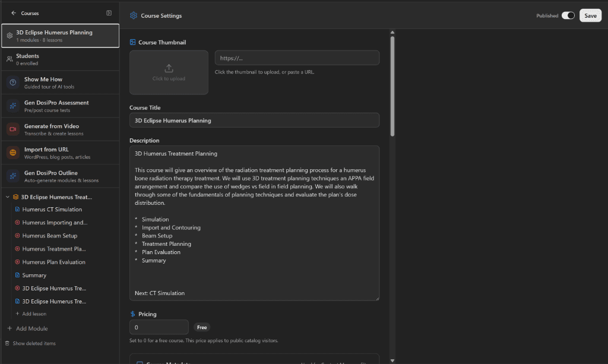Click the video icon of Humerus Beam Setup

tap(17, 235)
